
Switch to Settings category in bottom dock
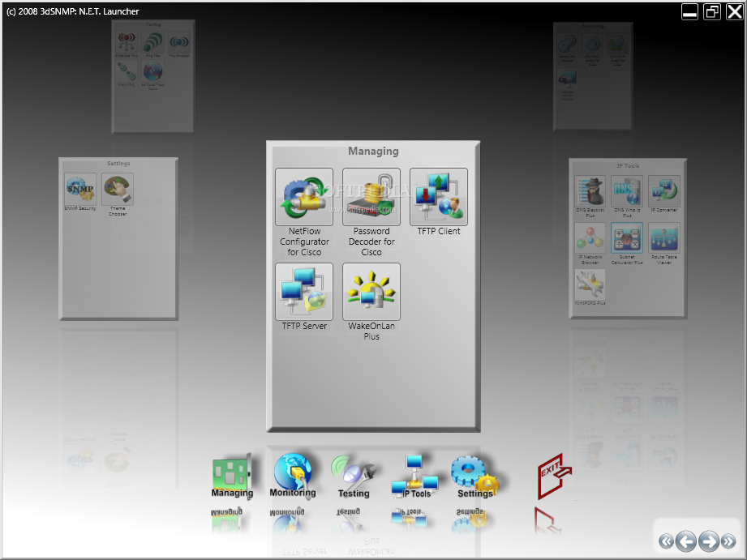pos(475,477)
